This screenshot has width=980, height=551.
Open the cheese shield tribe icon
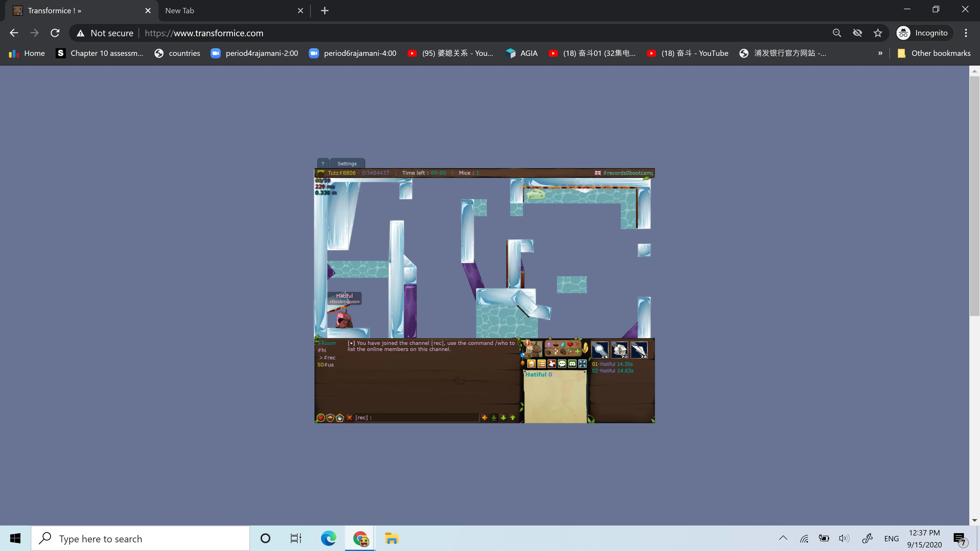point(330,418)
